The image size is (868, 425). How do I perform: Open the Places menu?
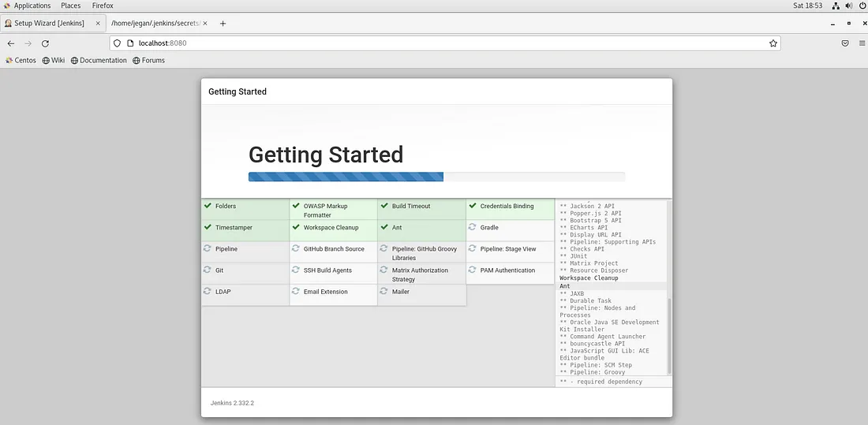[x=71, y=6]
